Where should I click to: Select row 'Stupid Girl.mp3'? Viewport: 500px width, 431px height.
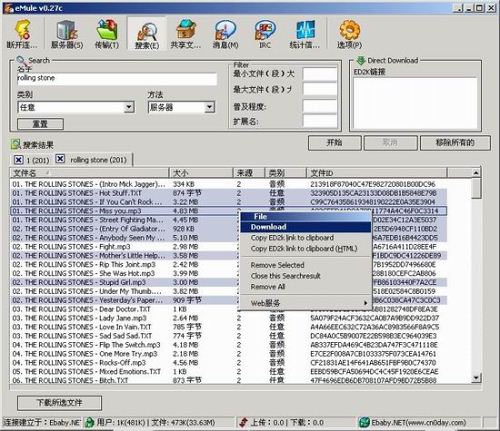click(229, 282)
